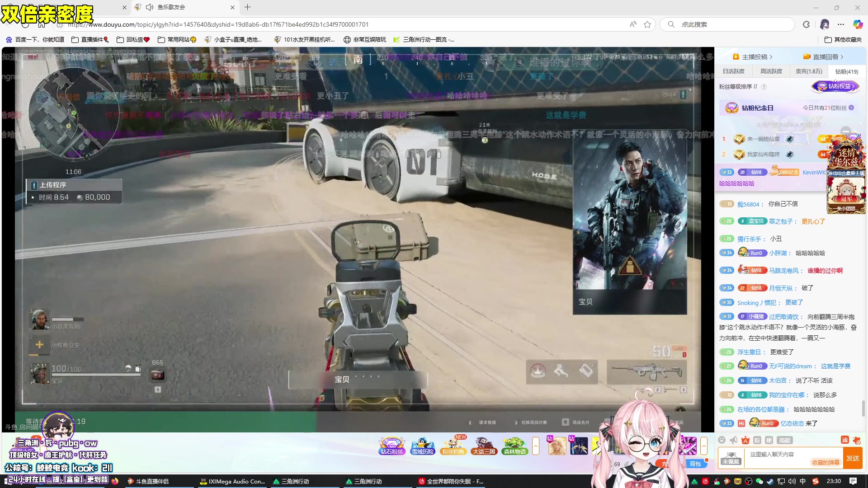
Task: Open browser settings ellipsis menu
Action: (x=840, y=24)
